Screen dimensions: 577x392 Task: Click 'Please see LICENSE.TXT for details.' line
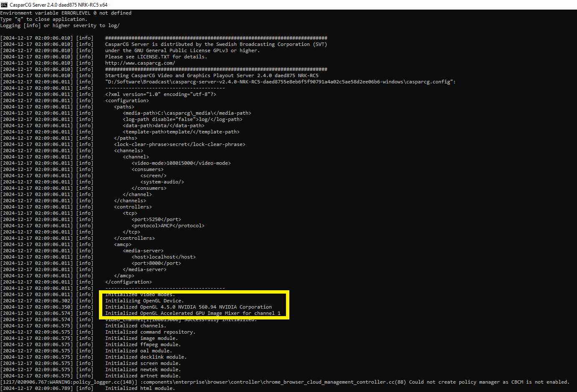[x=156, y=57]
